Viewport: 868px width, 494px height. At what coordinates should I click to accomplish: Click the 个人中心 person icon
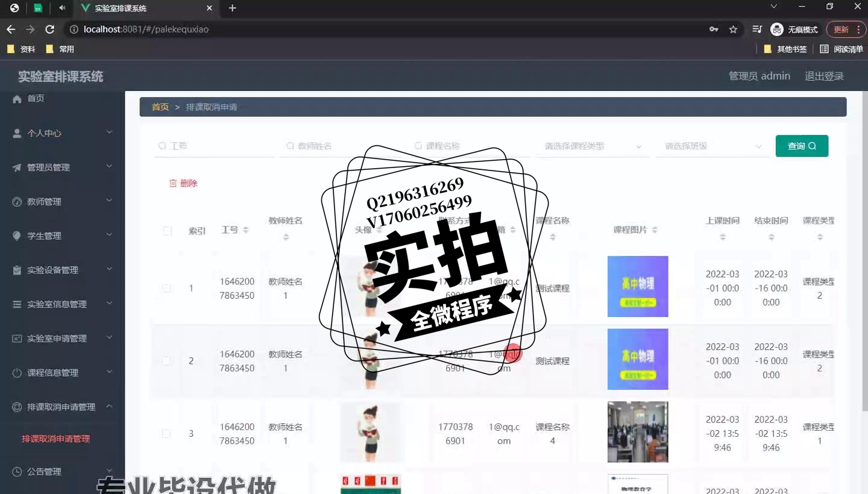pos(17,133)
